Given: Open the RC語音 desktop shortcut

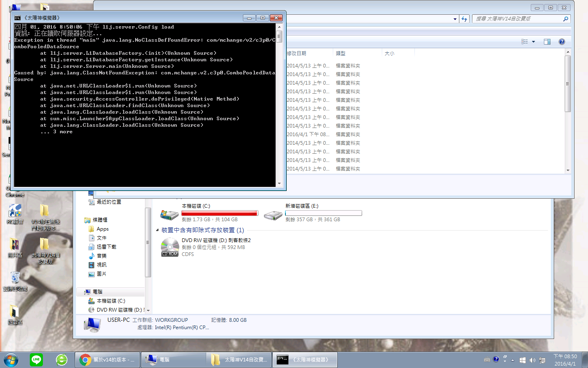Looking at the screenshot, I should click(x=15, y=214).
